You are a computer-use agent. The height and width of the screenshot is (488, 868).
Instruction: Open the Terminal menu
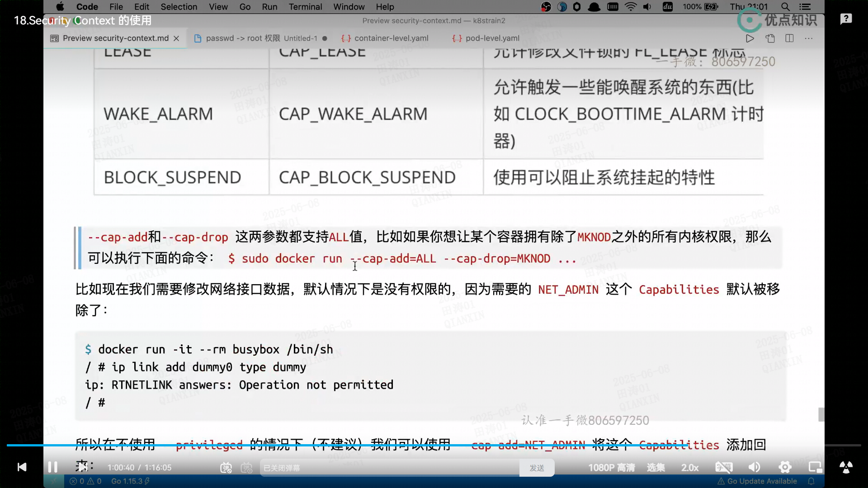(x=305, y=7)
